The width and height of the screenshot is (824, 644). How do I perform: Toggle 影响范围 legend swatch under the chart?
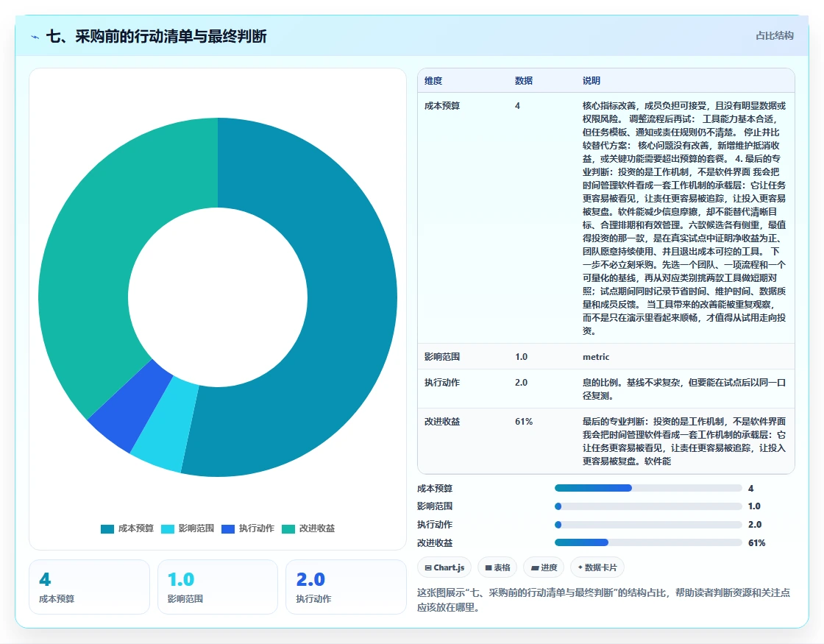pyautogui.click(x=168, y=529)
